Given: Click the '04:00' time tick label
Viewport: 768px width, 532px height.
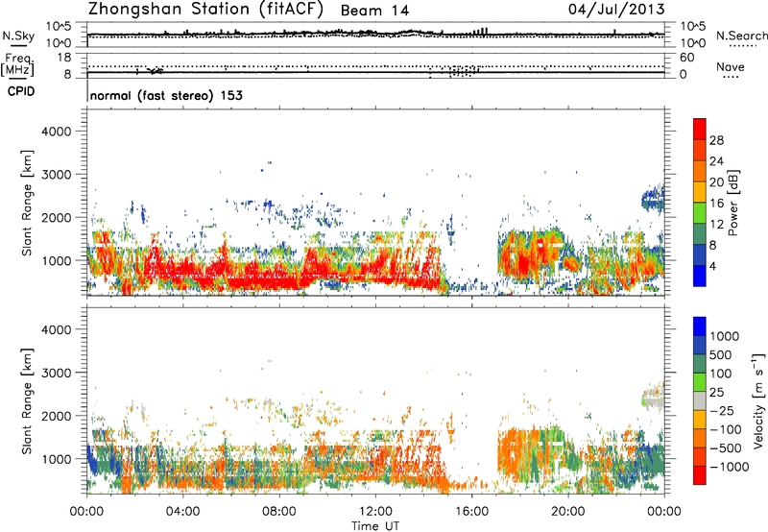Looking at the screenshot, I should pyautogui.click(x=182, y=512).
